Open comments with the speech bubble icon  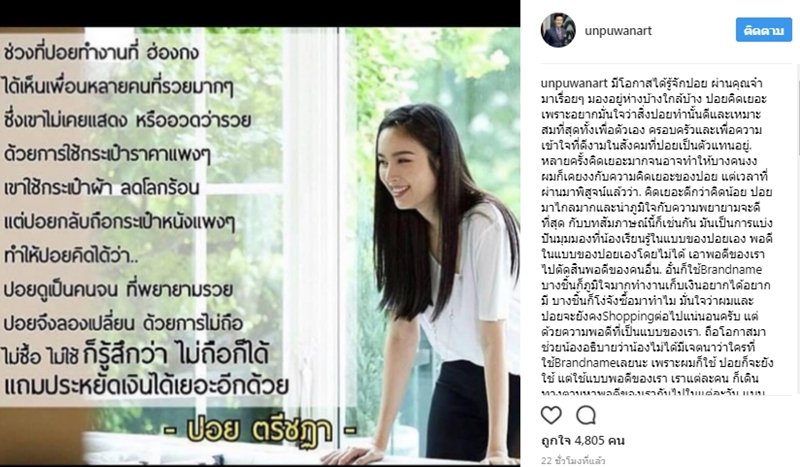(586, 415)
